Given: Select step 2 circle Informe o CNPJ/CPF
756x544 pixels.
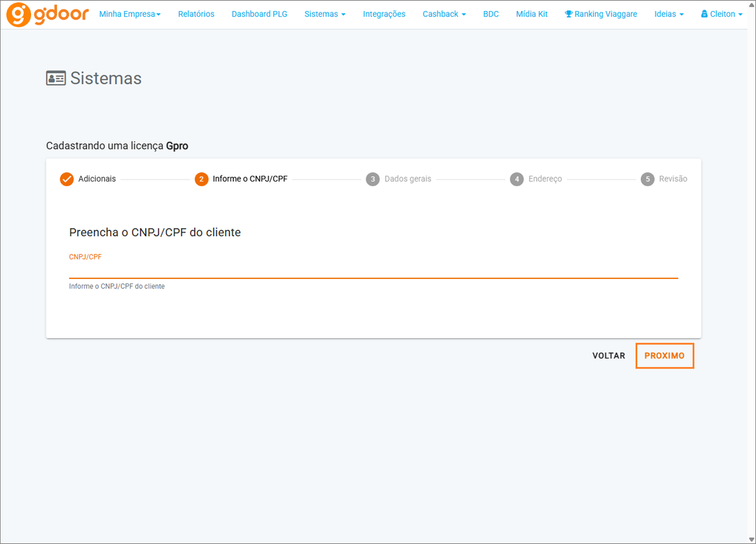Looking at the screenshot, I should (x=202, y=179).
